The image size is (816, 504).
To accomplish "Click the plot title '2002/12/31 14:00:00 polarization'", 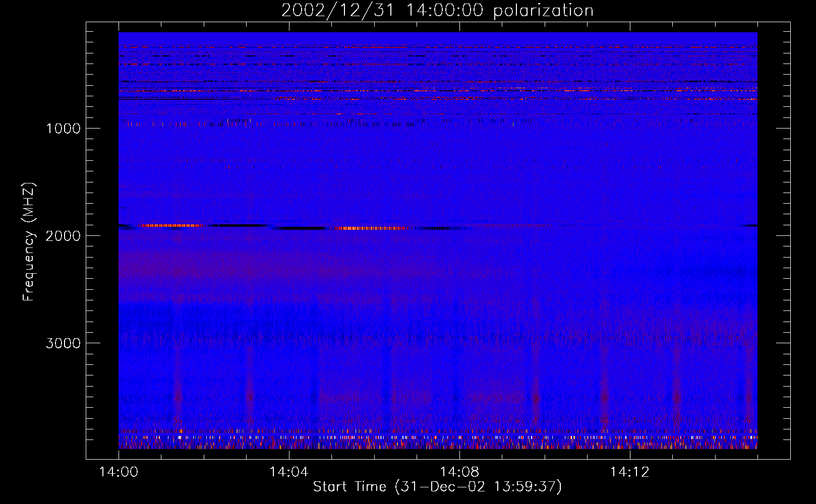I will [437, 11].
